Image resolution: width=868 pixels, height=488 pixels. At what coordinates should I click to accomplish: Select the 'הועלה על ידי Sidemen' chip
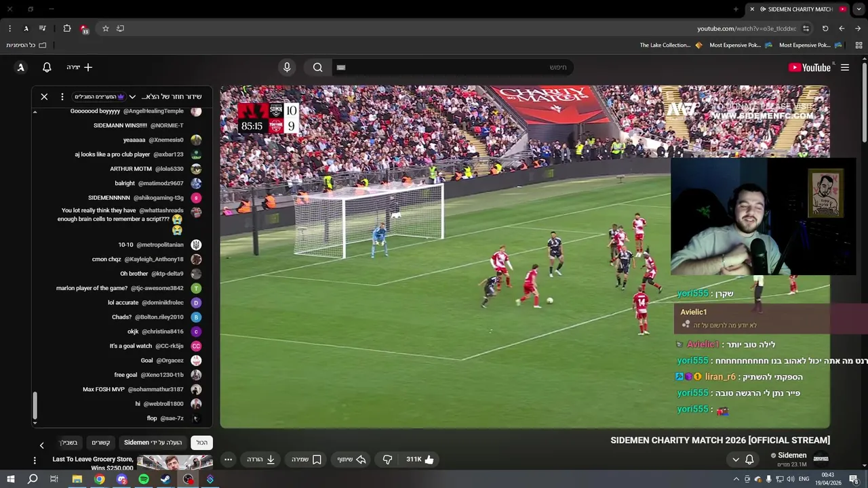[153, 443]
